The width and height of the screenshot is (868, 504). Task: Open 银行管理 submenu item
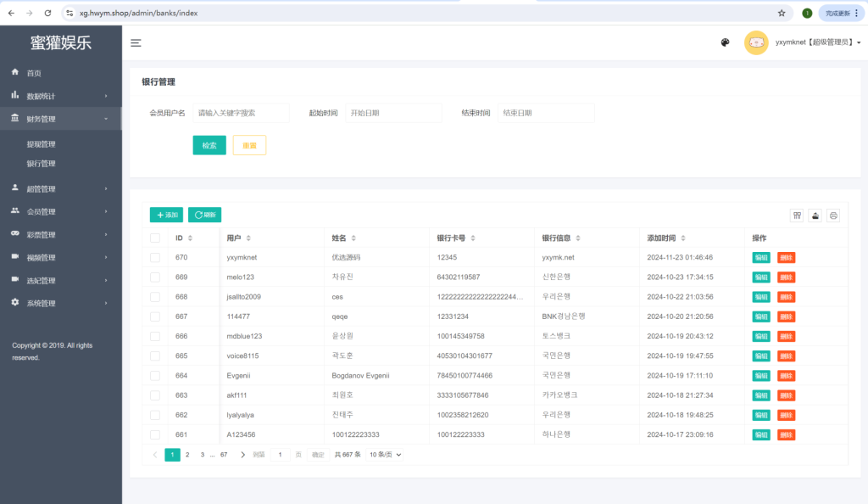tap(41, 164)
